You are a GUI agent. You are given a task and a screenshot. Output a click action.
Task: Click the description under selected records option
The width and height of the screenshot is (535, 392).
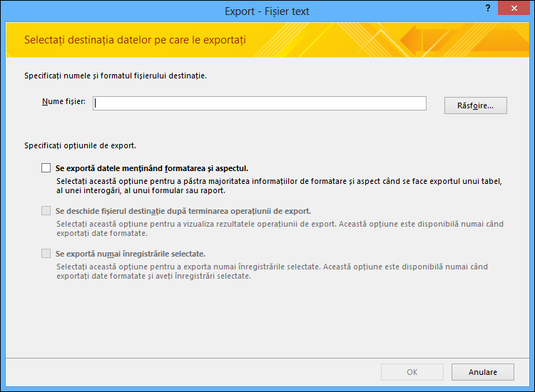(272, 272)
